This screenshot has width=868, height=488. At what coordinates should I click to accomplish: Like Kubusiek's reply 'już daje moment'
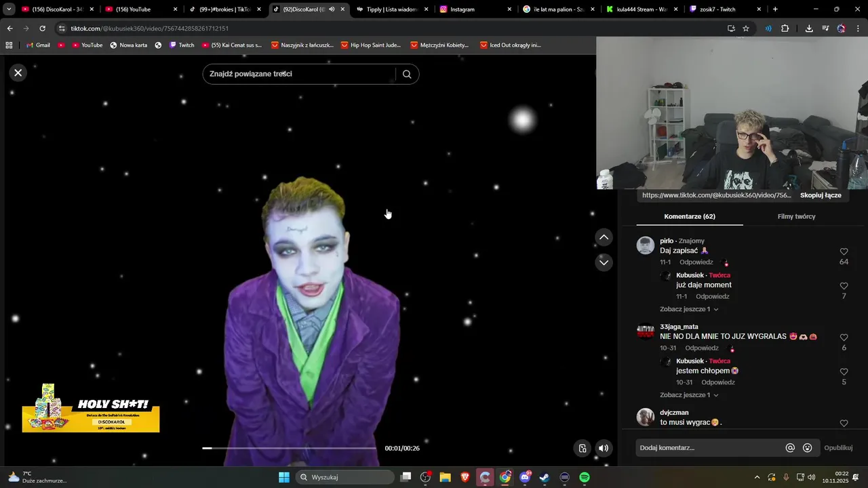(x=844, y=286)
